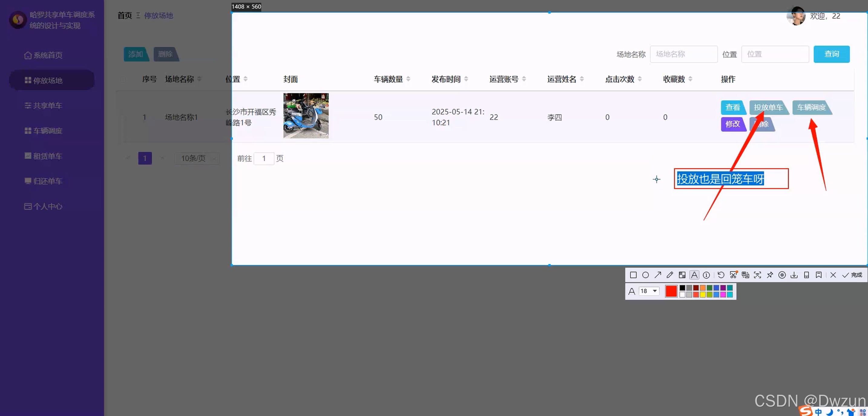
Task: Select the numbered marker tool
Action: [707, 275]
